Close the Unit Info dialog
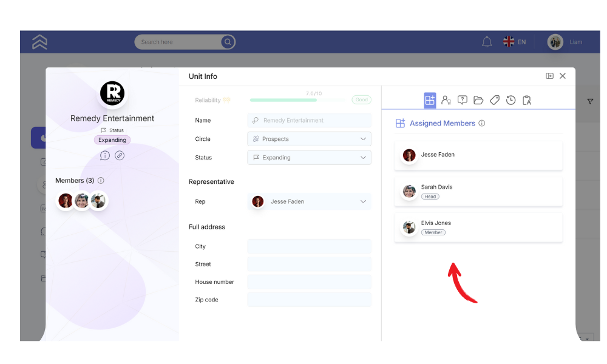 [x=563, y=76]
